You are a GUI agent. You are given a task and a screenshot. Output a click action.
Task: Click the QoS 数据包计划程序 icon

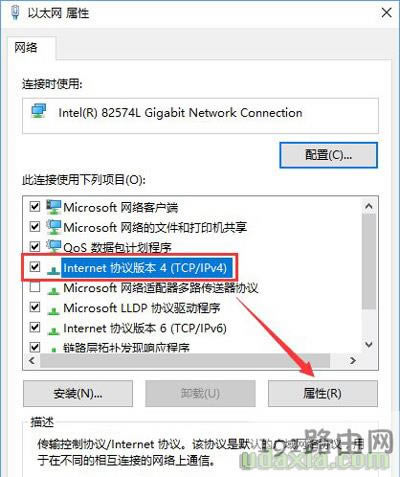pos(53,247)
